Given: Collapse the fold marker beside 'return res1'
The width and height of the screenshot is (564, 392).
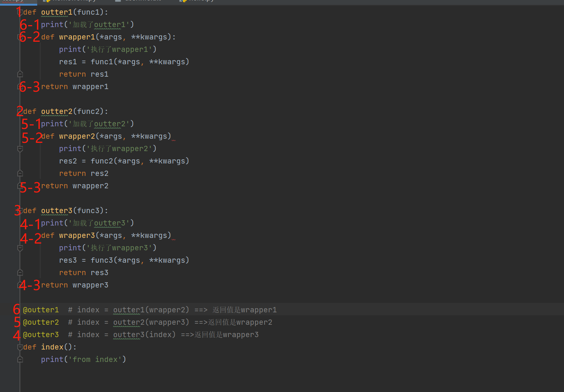Looking at the screenshot, I should pos(20,74).
